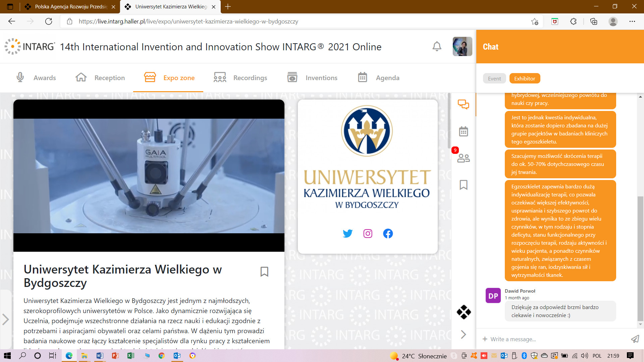Open Excel from the taskbar
The image size is (644, 362).
(x=130, y=356)
